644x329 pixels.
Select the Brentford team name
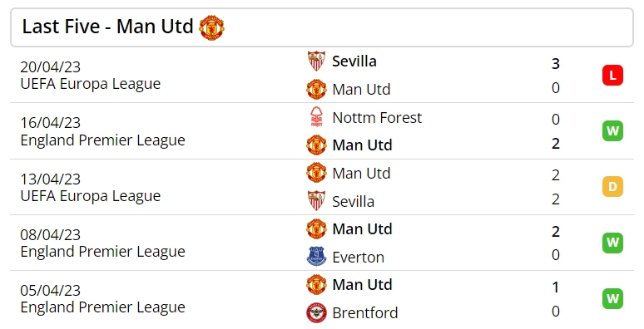coord(364,313)
